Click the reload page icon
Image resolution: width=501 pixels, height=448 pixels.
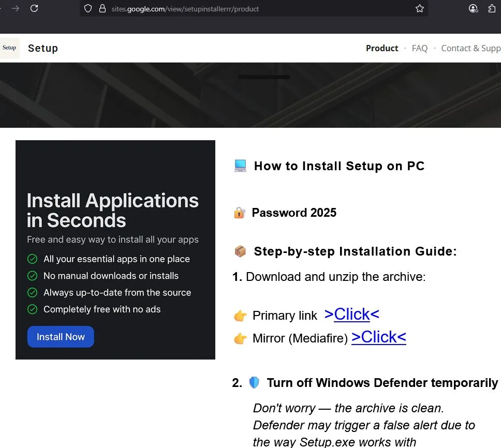(34, 8)
